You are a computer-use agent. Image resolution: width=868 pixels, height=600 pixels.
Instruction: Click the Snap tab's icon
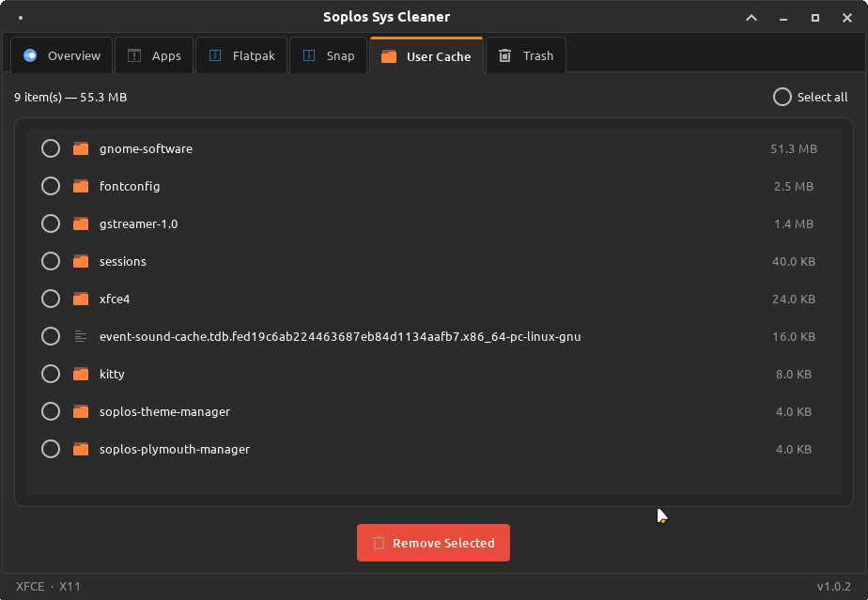click(x=309, y=55)
